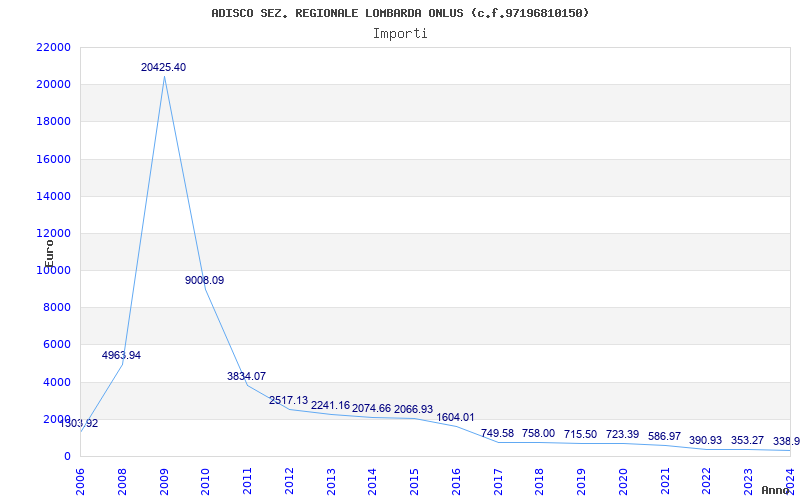Click the y-axis value 8000
Image resolution: width=800 pixels, height=500 pixels.
pos(56,308)
